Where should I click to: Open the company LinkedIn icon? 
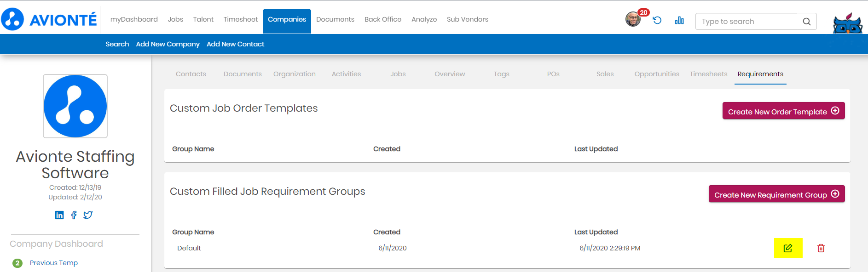point(59,215)
